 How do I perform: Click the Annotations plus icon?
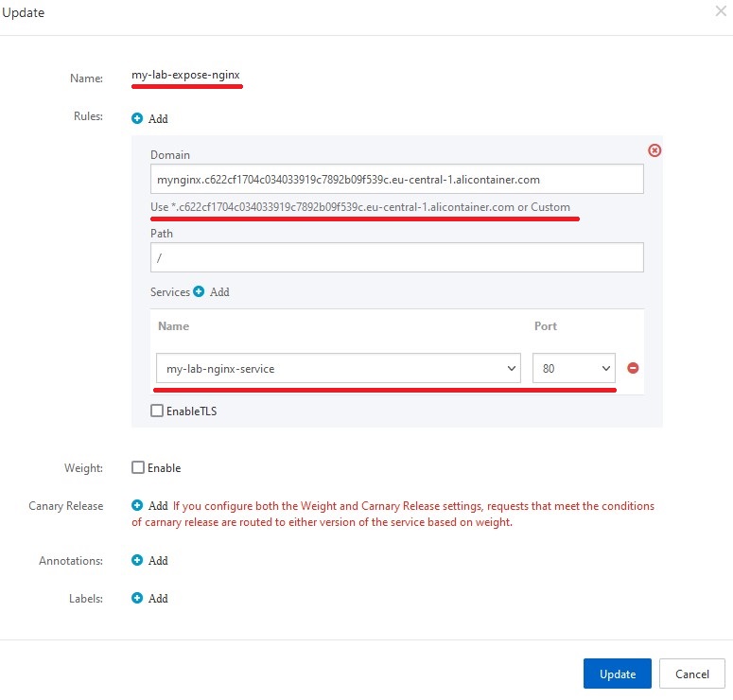(137, 561)
